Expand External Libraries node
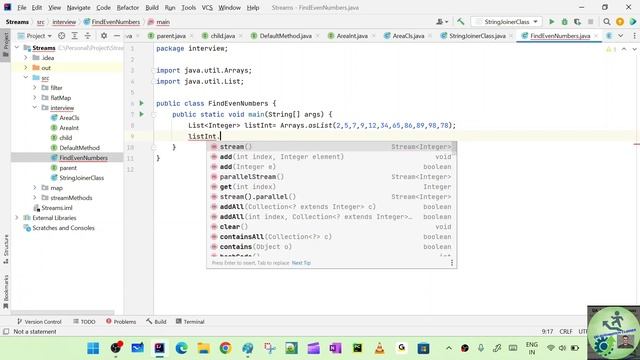 tap(17, 218)
